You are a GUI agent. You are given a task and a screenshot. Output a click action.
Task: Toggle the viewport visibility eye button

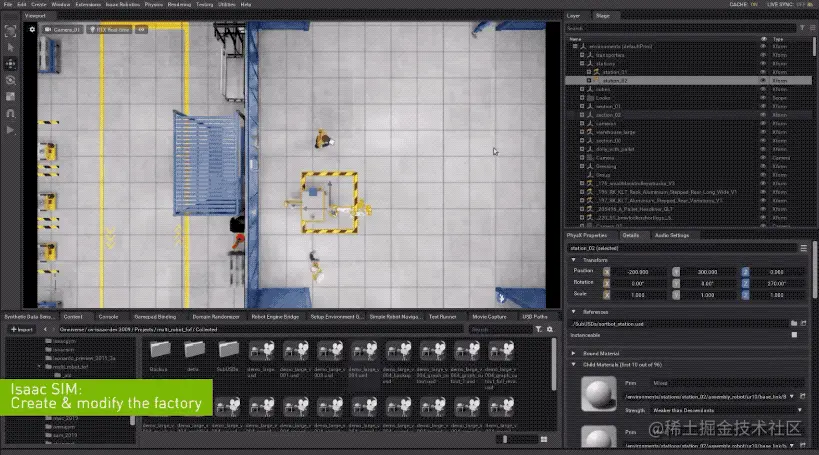141,30
